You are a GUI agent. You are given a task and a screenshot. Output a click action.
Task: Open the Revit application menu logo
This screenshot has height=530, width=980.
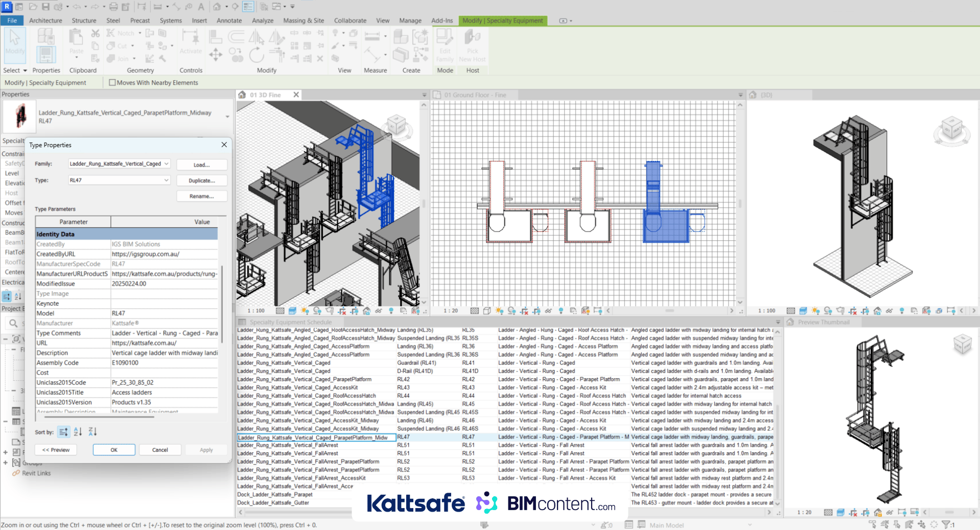(x=7, y=7)
